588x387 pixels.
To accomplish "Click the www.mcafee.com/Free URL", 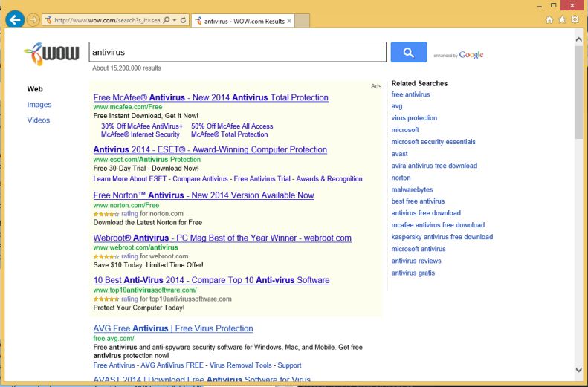I will pos(128,107).
